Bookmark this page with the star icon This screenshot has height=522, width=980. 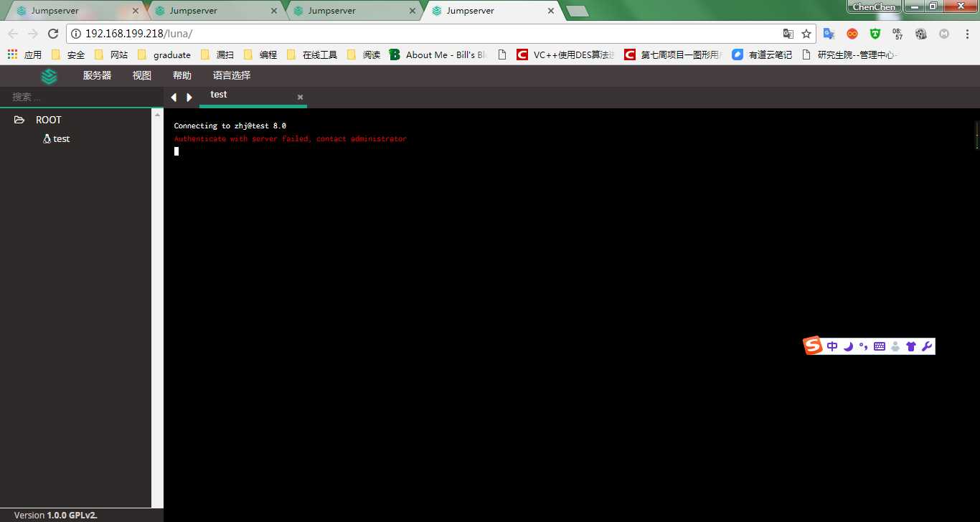(x=806, y=34)
